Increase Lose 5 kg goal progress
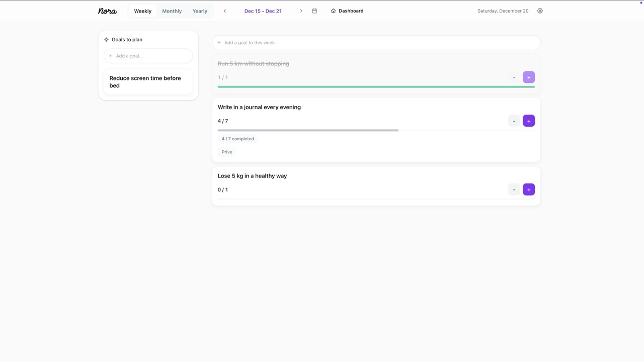Viewport: 644px width, 362px height. coord(528,190)
